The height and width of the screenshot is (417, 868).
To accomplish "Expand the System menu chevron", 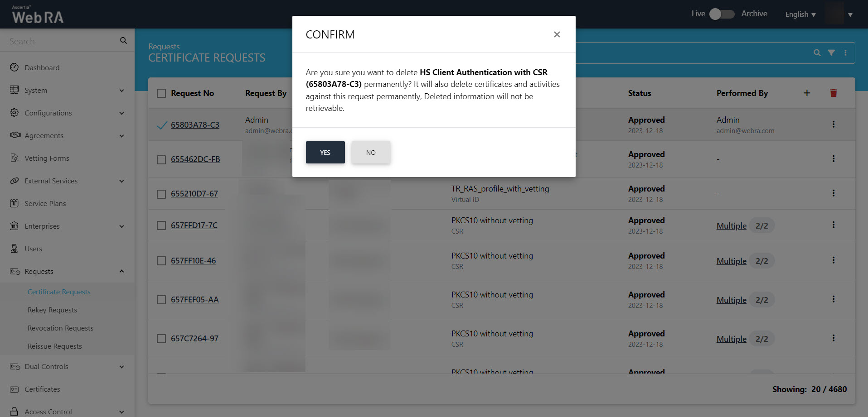I will 121,91.
